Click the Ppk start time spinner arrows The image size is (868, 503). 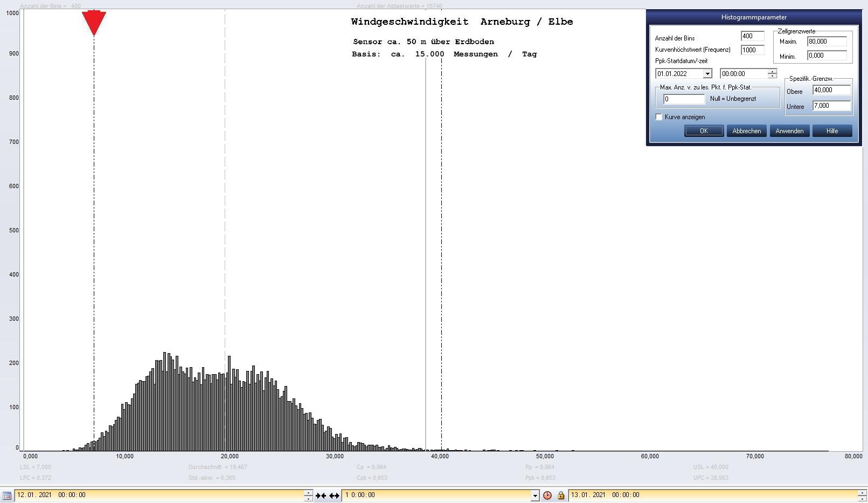pyautogui.click(x=772, y=74)
